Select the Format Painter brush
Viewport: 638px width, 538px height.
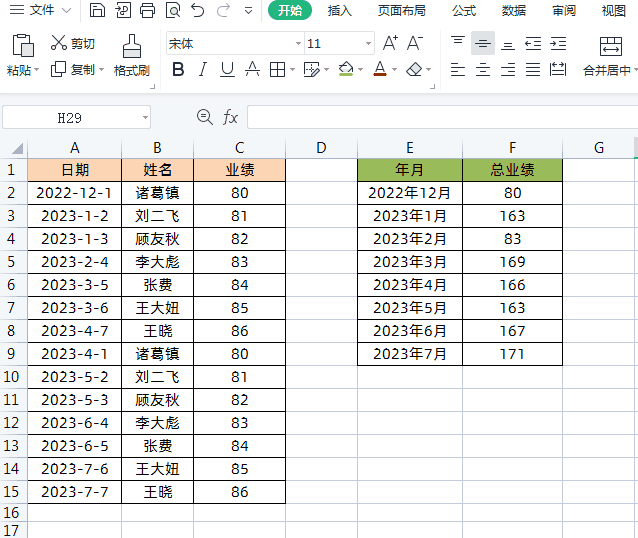(x=132, y=46)
